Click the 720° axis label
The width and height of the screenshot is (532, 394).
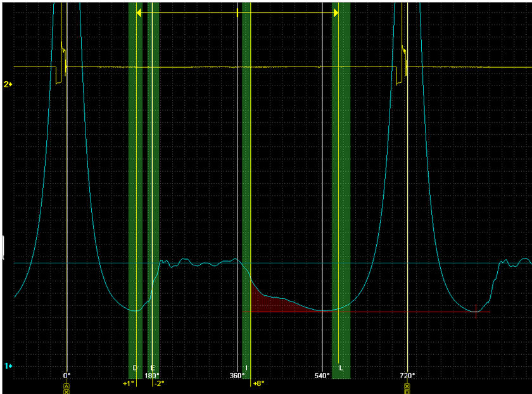point(407,376)
